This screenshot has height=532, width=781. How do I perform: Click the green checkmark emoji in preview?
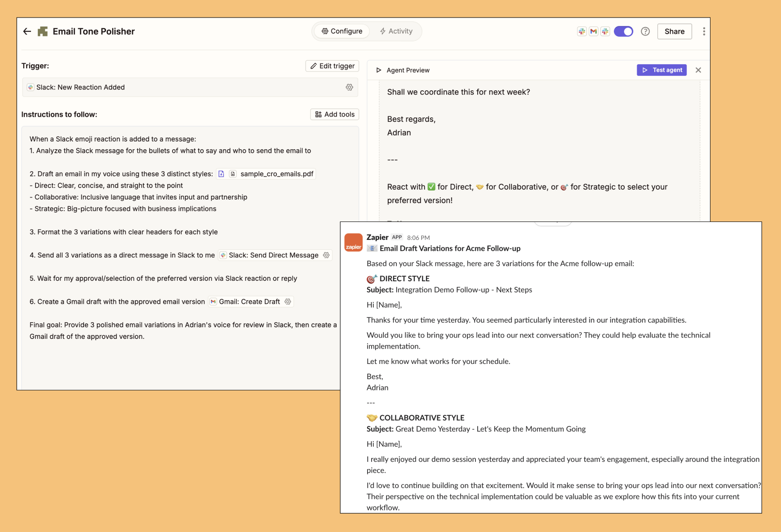431,187
